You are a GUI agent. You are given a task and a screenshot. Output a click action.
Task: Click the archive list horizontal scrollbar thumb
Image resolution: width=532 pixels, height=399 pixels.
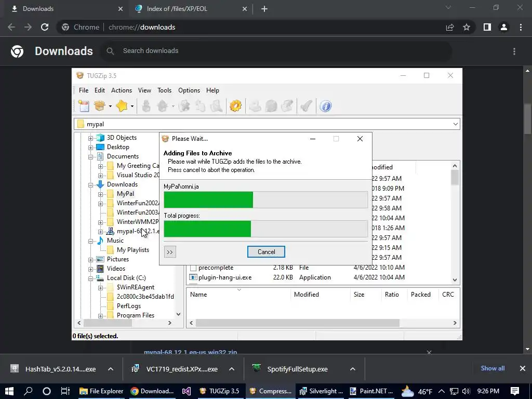(297, 323)
